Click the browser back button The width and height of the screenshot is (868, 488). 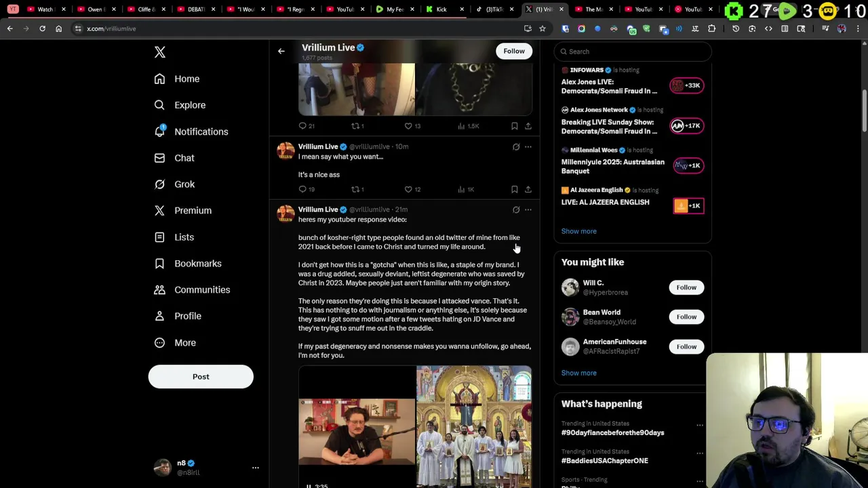point(9,28)
